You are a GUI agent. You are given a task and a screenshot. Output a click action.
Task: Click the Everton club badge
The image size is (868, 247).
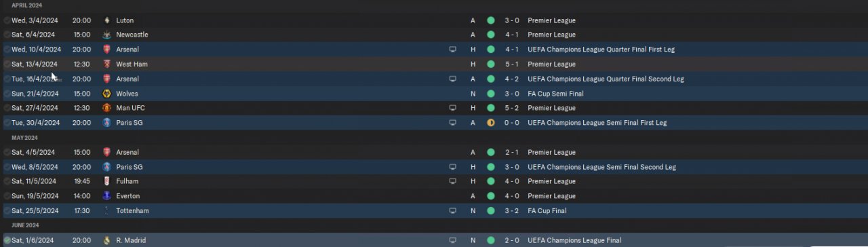tap(106, 196)
